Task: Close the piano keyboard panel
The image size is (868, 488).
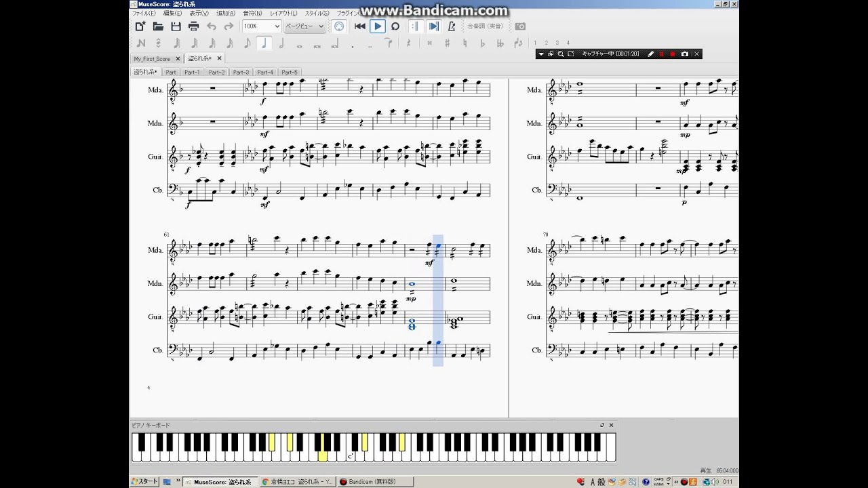Action: 611,425
